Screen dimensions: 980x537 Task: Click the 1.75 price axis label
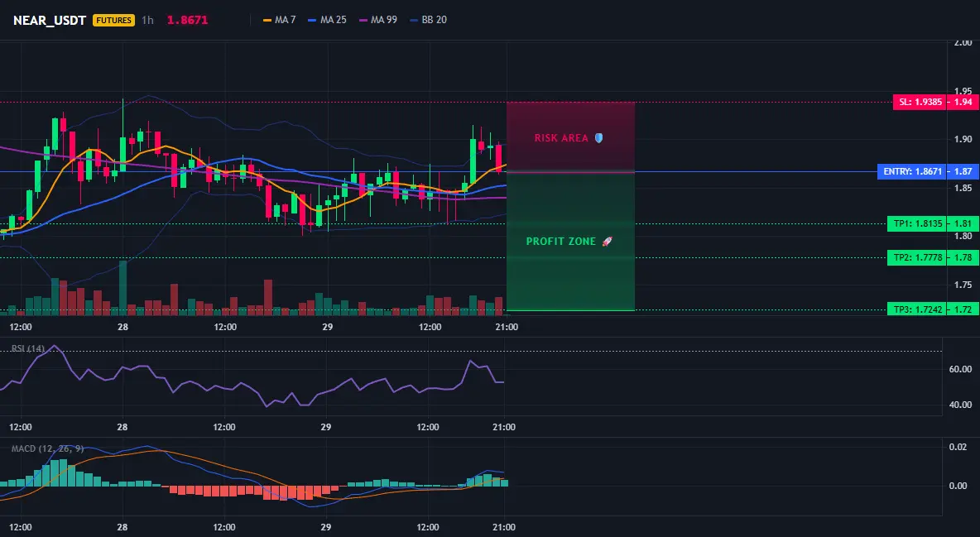pos(963,285)
